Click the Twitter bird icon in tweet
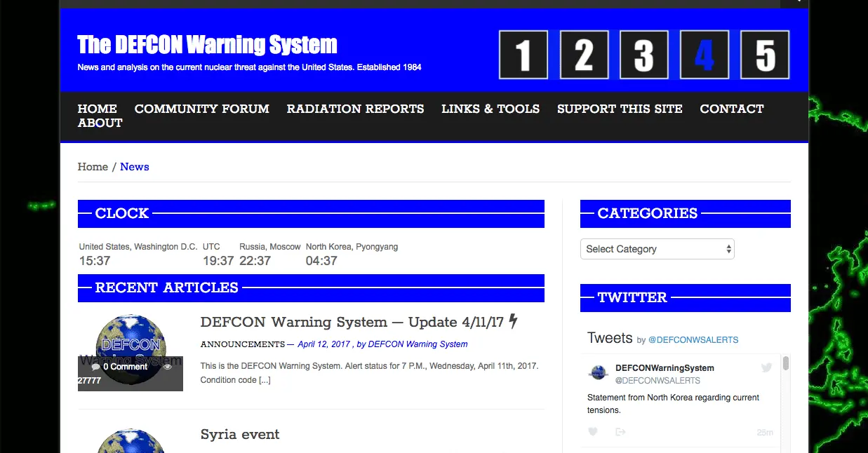Image resolution: width=868 pixels, height=453 pixels. (766, 368)
